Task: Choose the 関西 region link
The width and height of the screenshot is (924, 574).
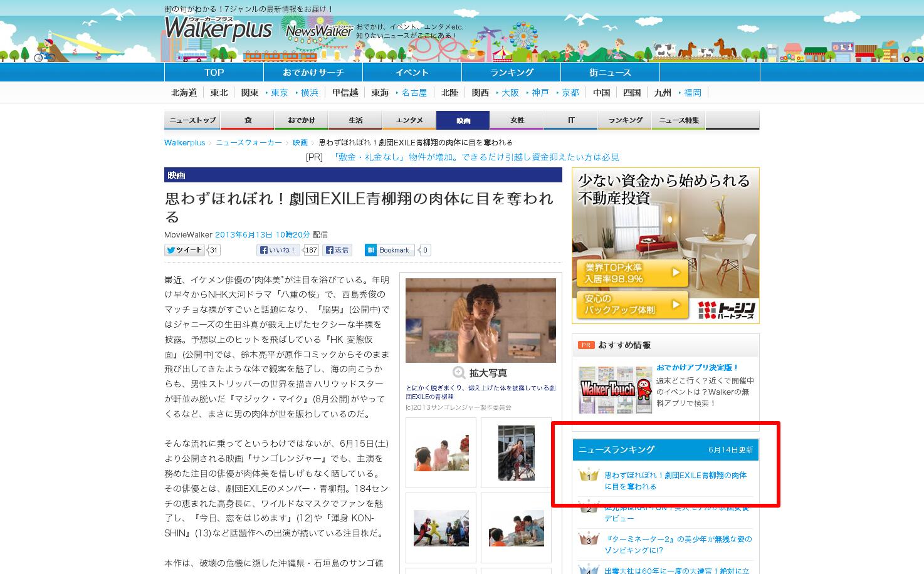Action: coord(480,92)
